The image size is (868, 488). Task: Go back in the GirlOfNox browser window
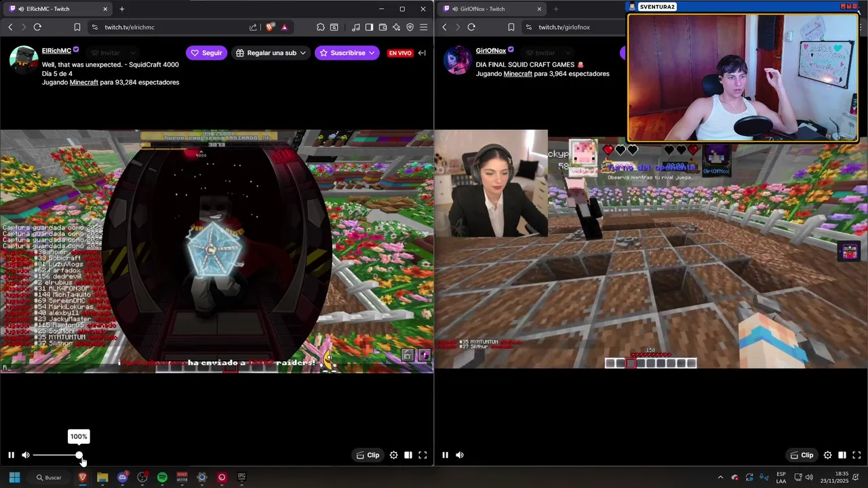(444, 27)
